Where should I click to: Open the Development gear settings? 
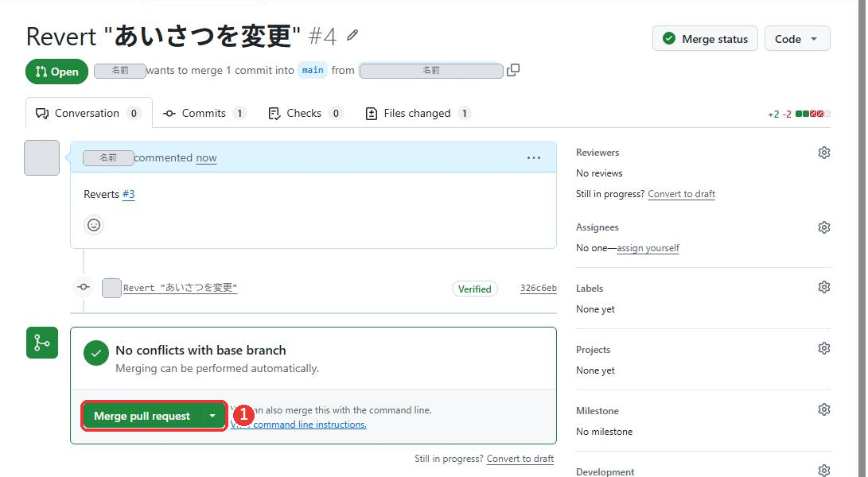coord(823,471)
